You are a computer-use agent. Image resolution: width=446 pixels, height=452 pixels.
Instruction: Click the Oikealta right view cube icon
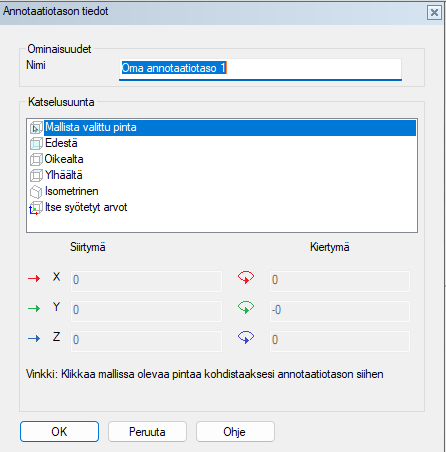[36, 159]
